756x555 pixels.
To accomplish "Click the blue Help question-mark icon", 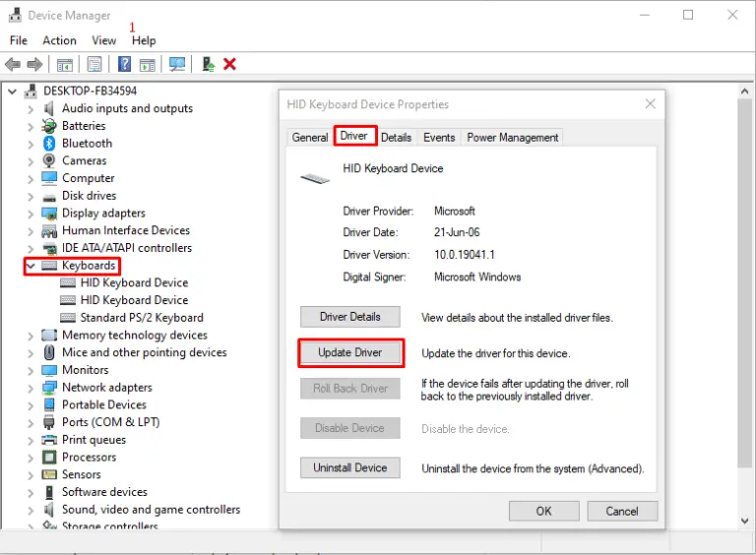I will (x=124, y=64).
